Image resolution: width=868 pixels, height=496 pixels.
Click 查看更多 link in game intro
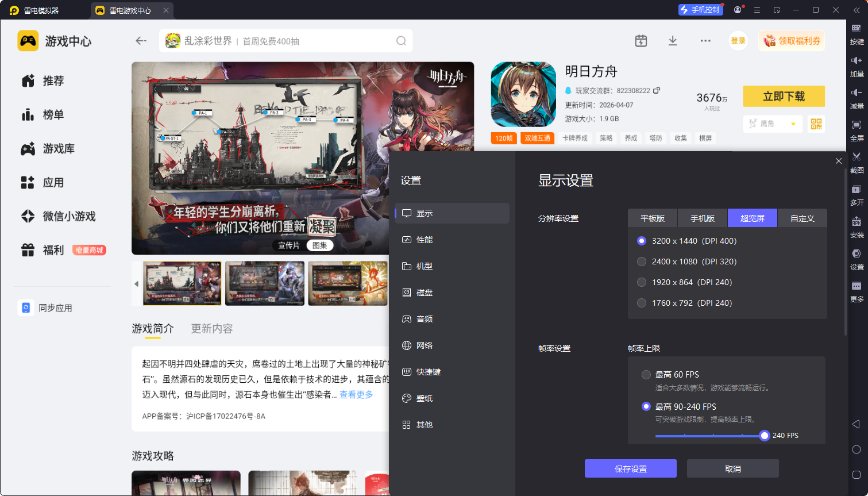click(x=356, y=394)
